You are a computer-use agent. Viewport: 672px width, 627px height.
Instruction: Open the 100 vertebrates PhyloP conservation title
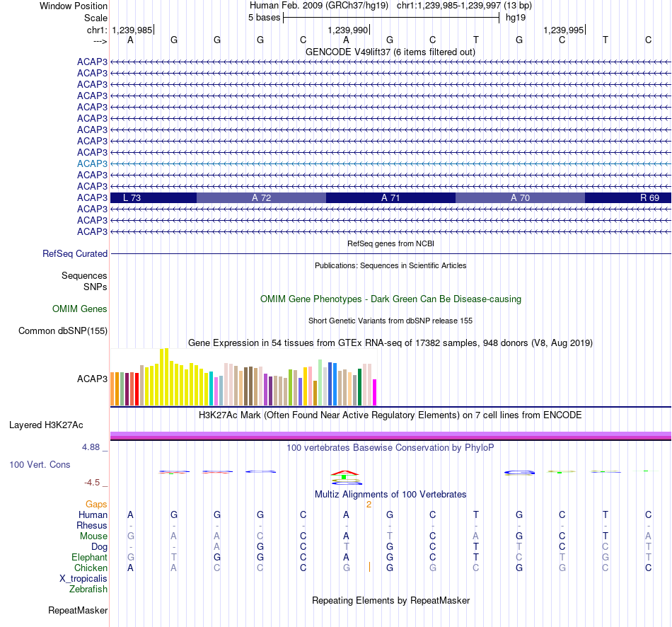click(390, 447)
